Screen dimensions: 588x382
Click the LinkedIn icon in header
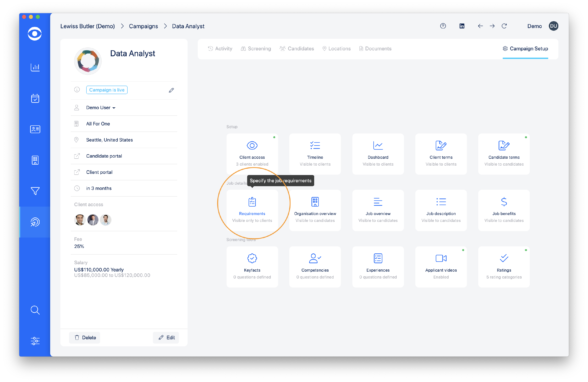[462, 26]
